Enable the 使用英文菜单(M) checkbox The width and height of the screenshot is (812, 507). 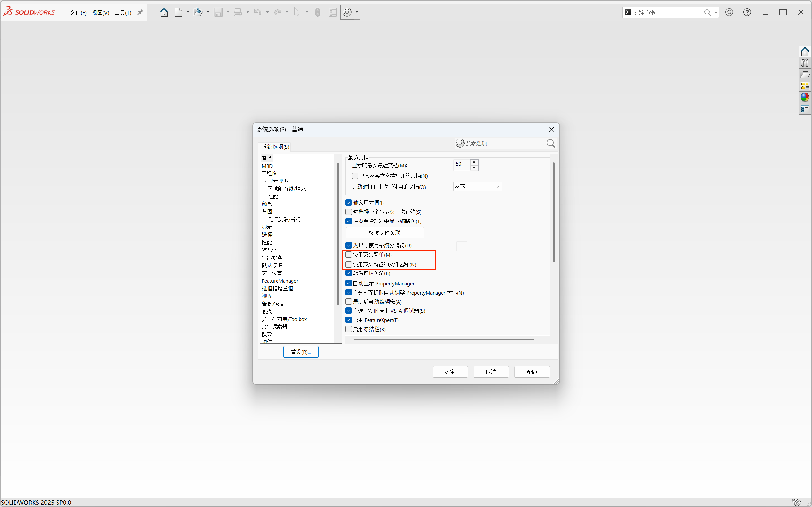click(349, 255)
